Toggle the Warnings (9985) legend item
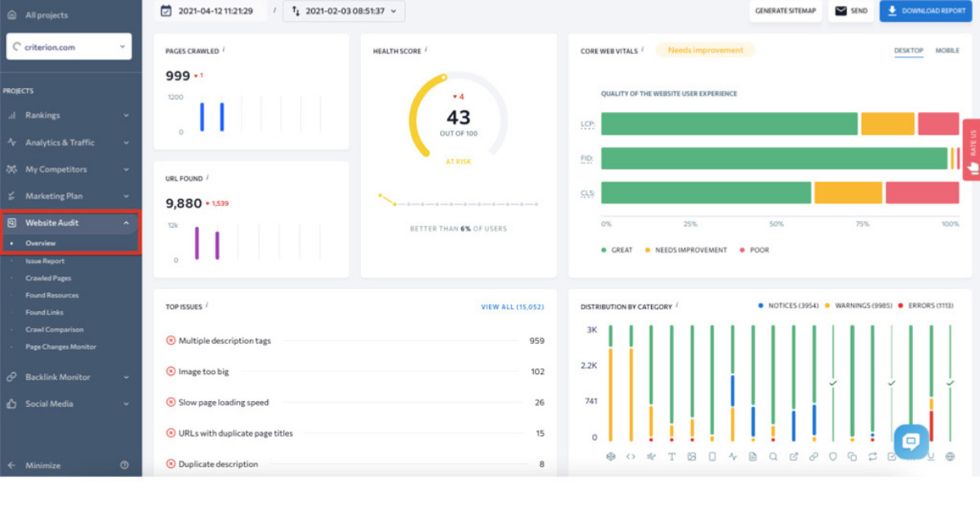 click(x=860, y=306)
